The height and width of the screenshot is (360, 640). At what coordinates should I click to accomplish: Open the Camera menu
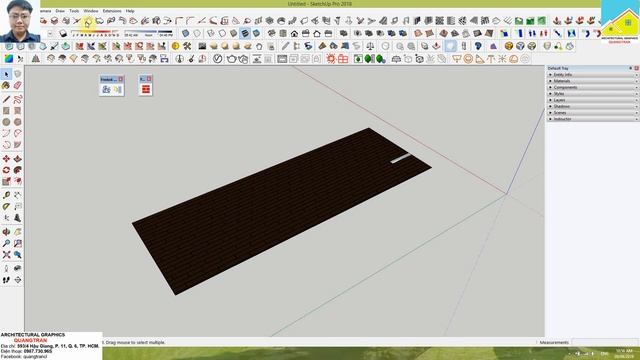click(46, 11)
